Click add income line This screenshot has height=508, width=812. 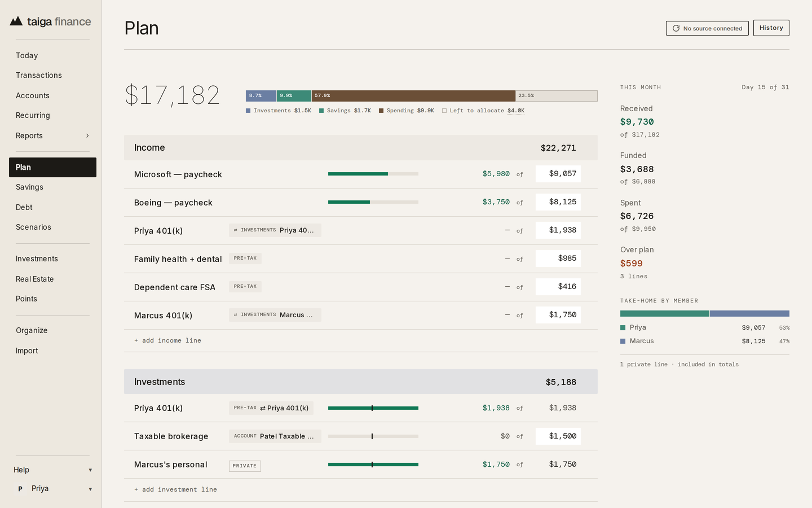click(167, 340)
